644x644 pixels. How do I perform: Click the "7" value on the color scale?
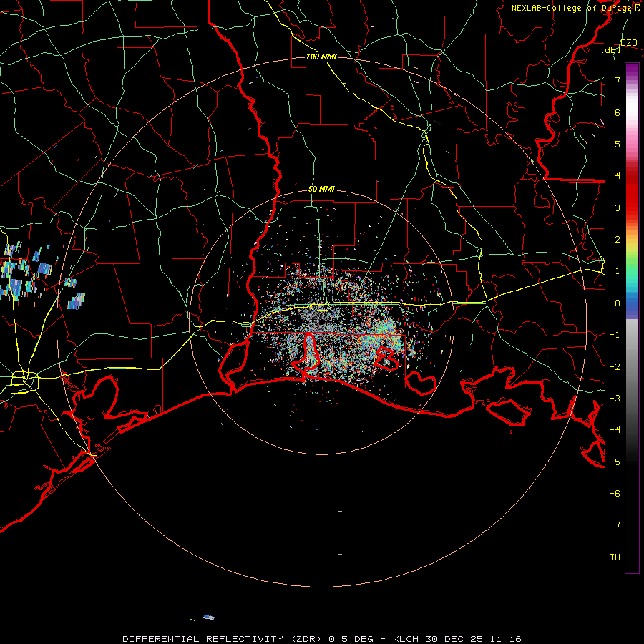pos(618,80)
